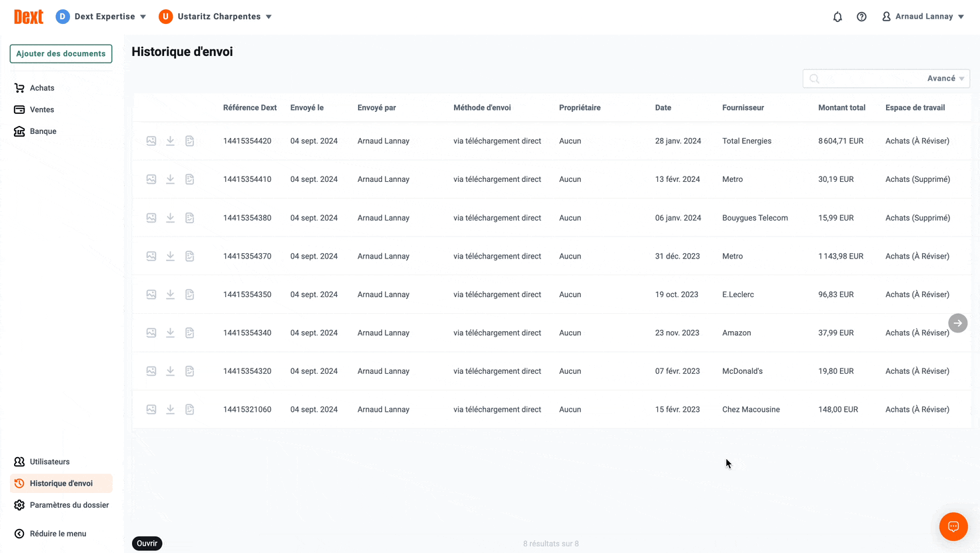Click supplier Chez Macousine
Image resolution: width=980 pixels, height=553 pixels.
coord(751,409)
